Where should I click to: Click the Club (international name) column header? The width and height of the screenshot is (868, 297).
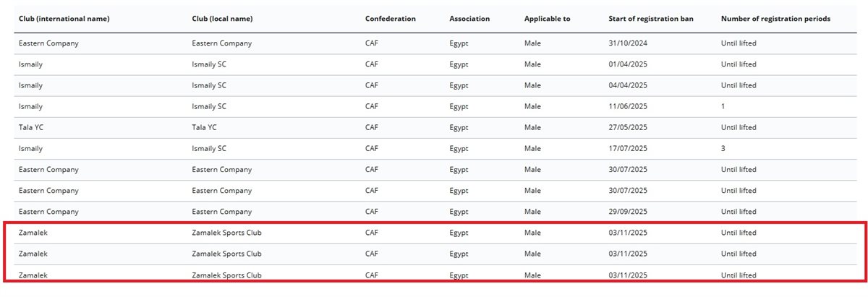[64, 19]
